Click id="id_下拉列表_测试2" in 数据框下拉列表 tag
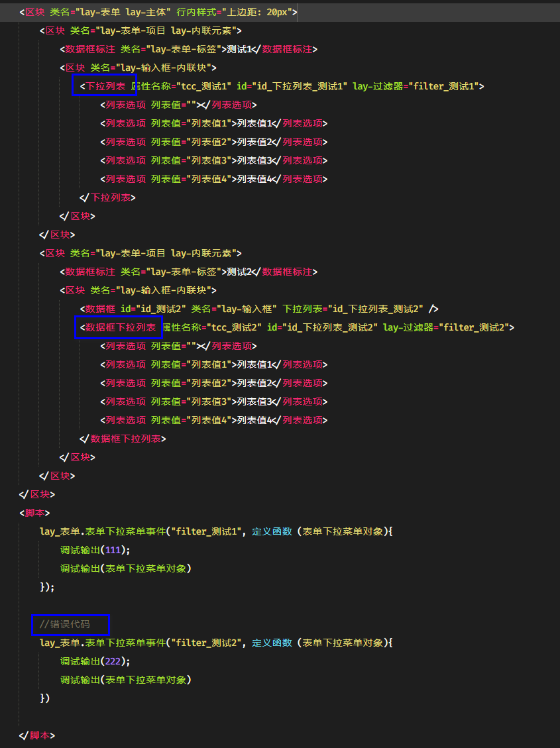Image resolution: width=560 pixels, height=748 pixels. tap(323, 327)
